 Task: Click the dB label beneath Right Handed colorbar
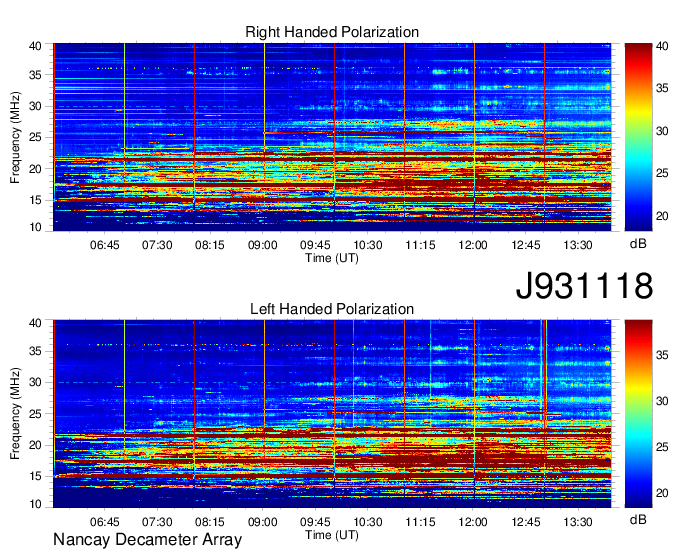pyautogui.click(x=638, y=244)
